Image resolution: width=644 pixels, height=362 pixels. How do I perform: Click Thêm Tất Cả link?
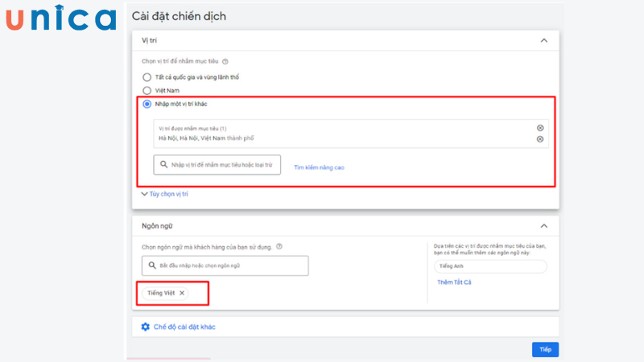point(454,282)
